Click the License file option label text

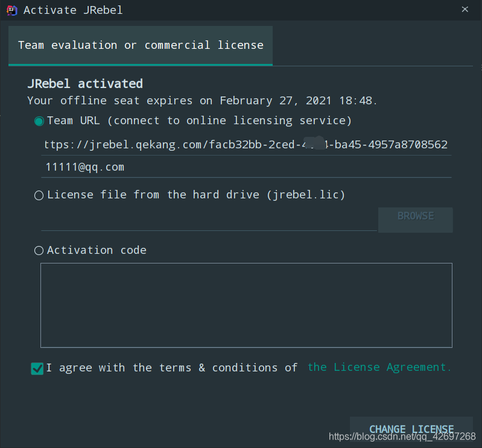pyautogui.click(x=196, y=195)
